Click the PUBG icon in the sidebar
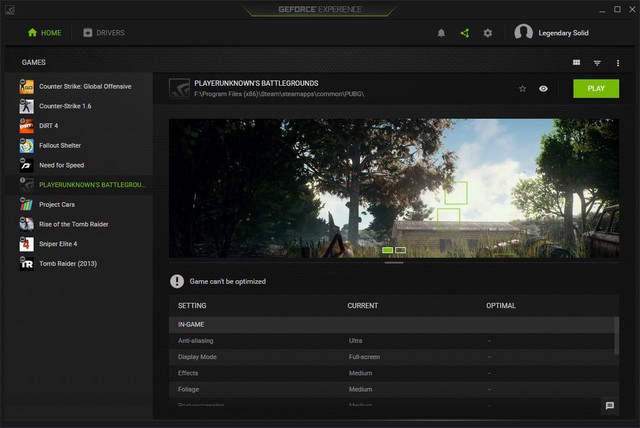Screen dimensions: 640x428 pyautogui.click(x=27, y=185)
